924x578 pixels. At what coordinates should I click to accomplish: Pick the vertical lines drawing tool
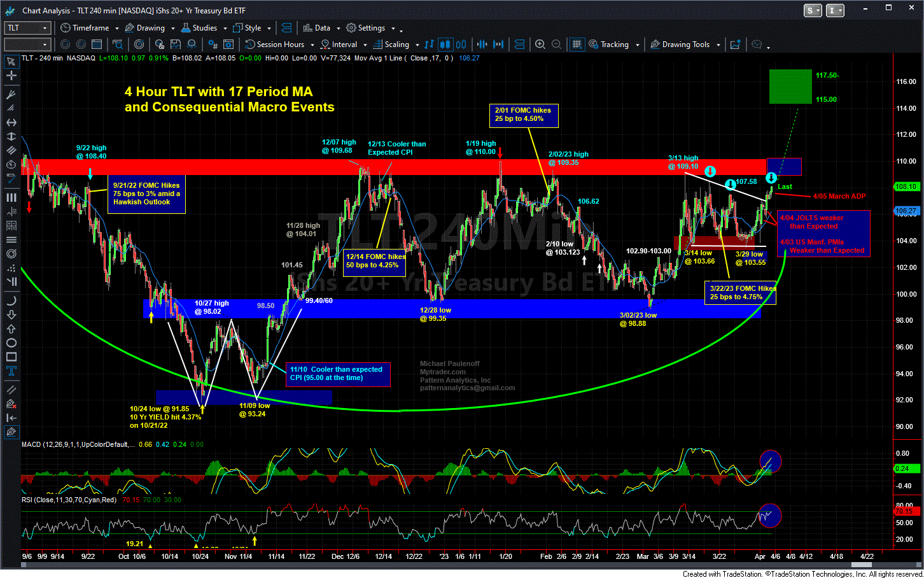11,197
